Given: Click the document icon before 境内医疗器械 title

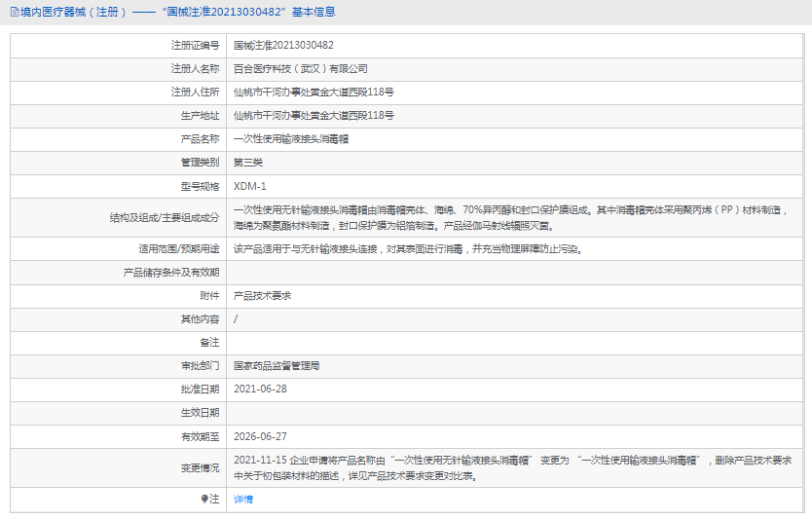Looking at the screenshot, I should click(15, 12).
